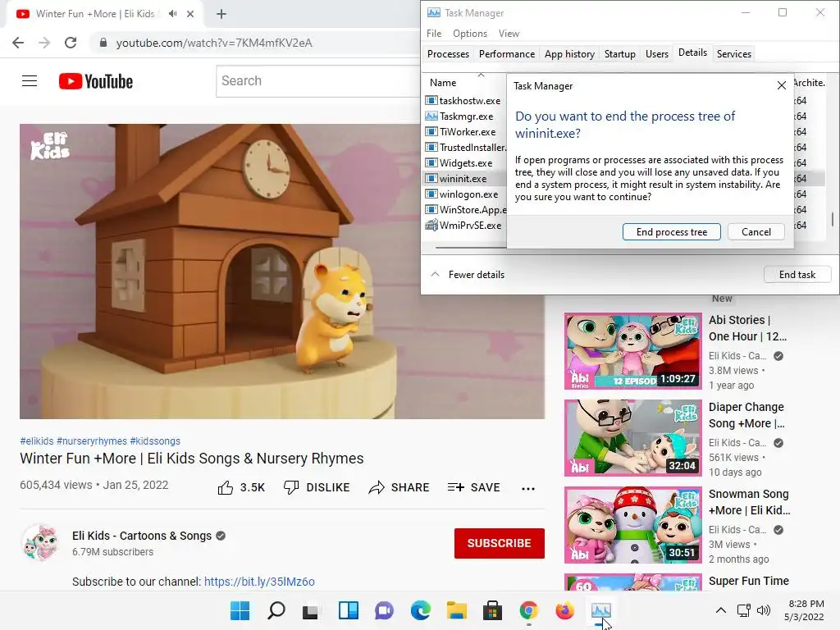
Task: Click the #kidssongs hashtag
Action: [155, 441]
